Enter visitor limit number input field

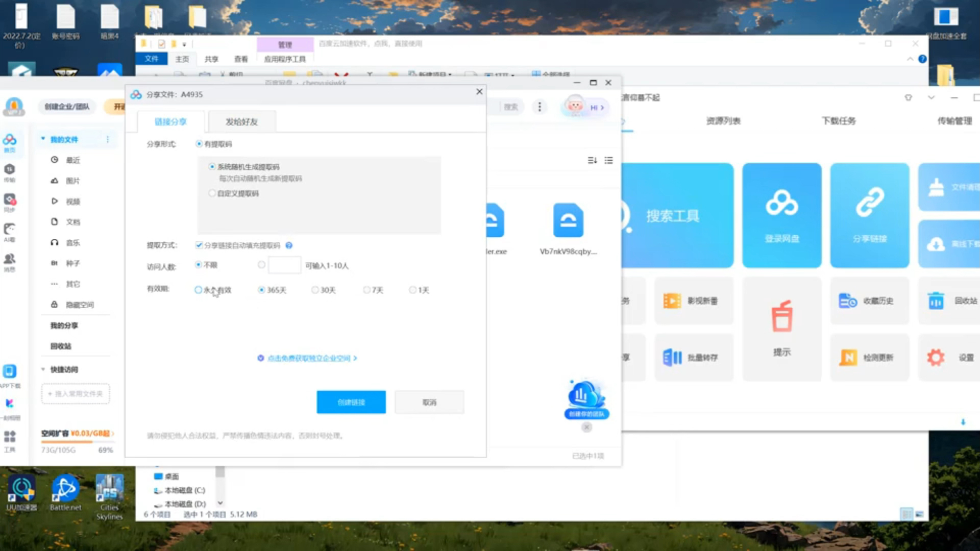(284, 265)
